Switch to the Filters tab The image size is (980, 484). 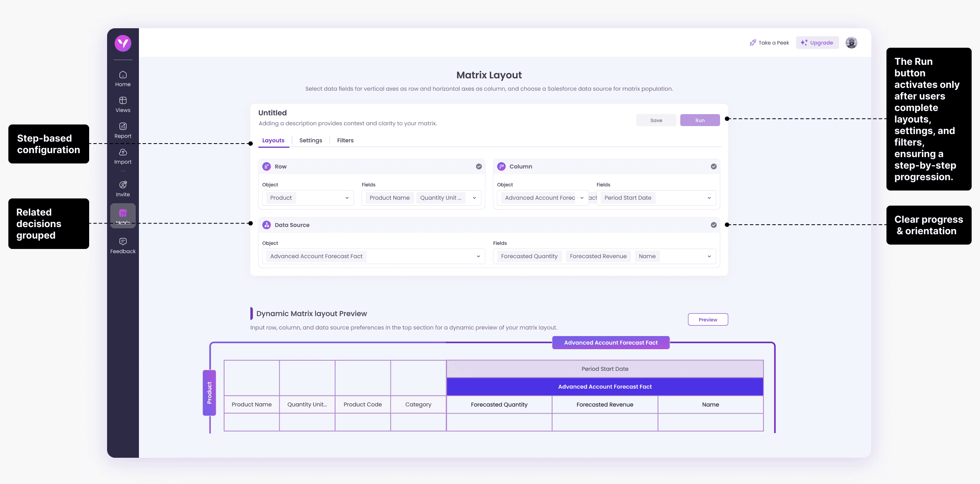pyautogui.click(x=345, y=140)
